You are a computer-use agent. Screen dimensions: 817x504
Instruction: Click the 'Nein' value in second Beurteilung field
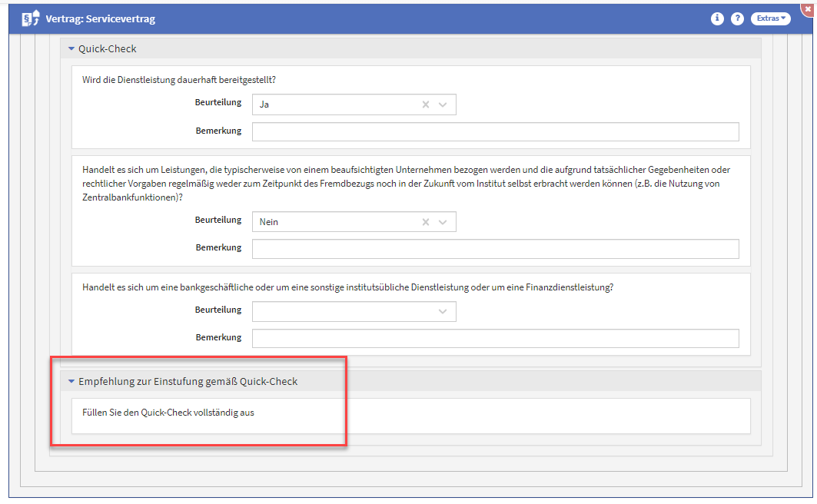(x=269, y=222)
